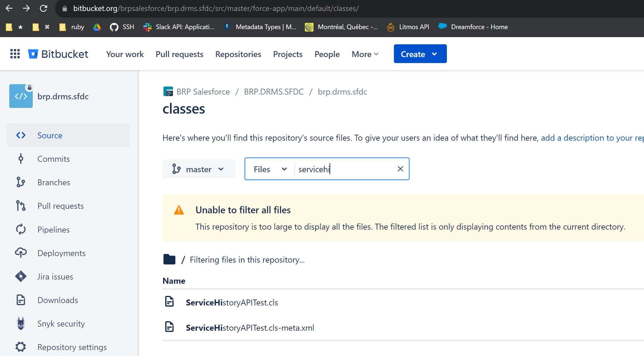Click the Pull requests icon in sidebar
Viewport: 644px width, 356px height.
click(21, 206)
